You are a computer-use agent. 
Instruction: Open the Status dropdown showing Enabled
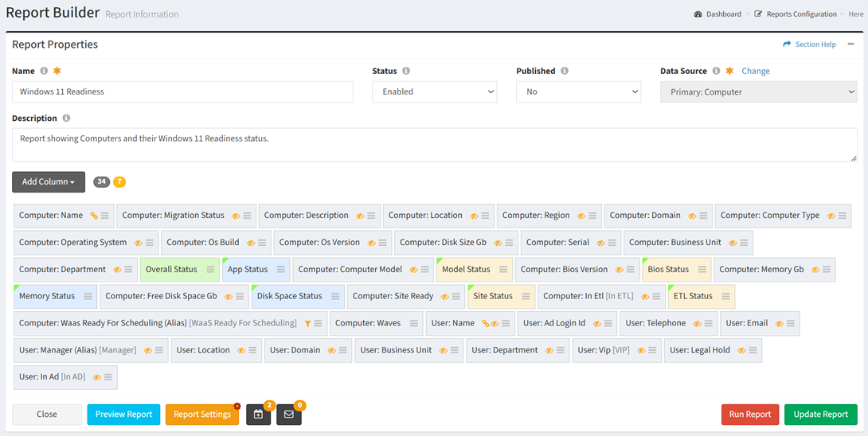434,92
